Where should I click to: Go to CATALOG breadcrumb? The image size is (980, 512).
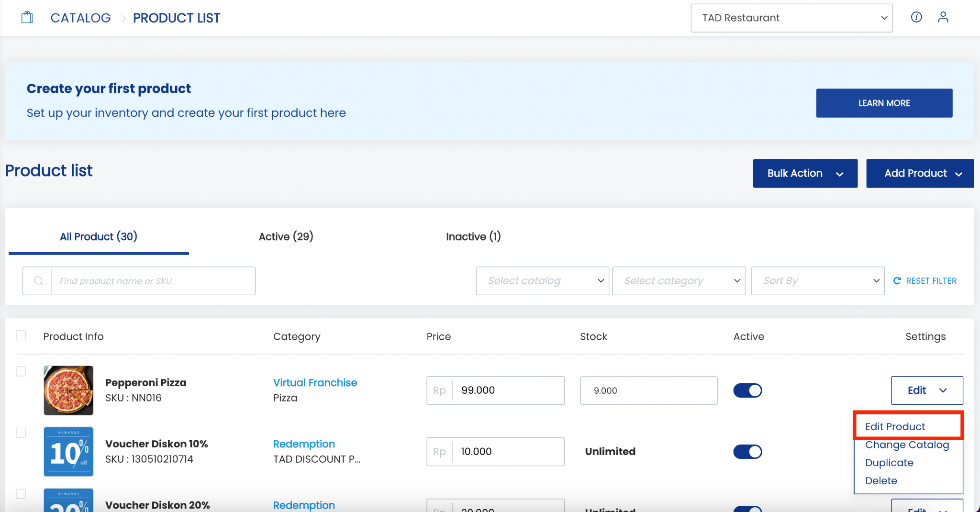pyautogui.click(x=81, y=18)
